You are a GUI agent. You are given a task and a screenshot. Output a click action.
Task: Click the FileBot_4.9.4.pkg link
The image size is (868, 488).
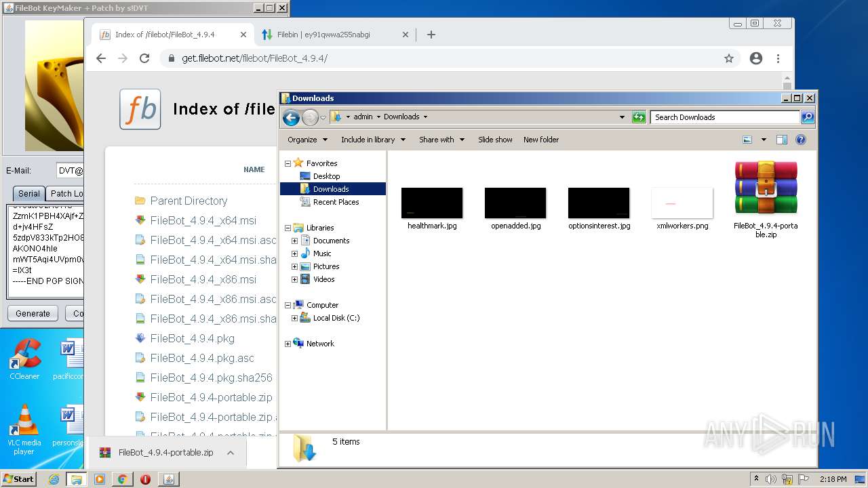[193, 338]
